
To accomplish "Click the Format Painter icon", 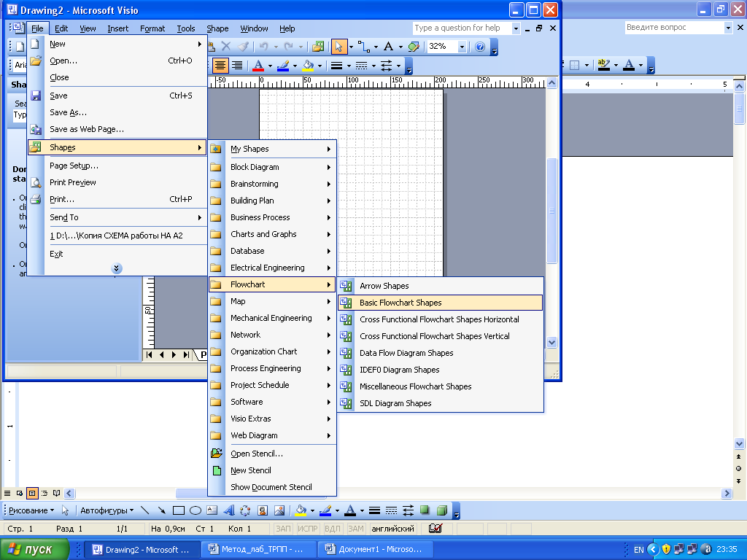I will coord(243,47).
